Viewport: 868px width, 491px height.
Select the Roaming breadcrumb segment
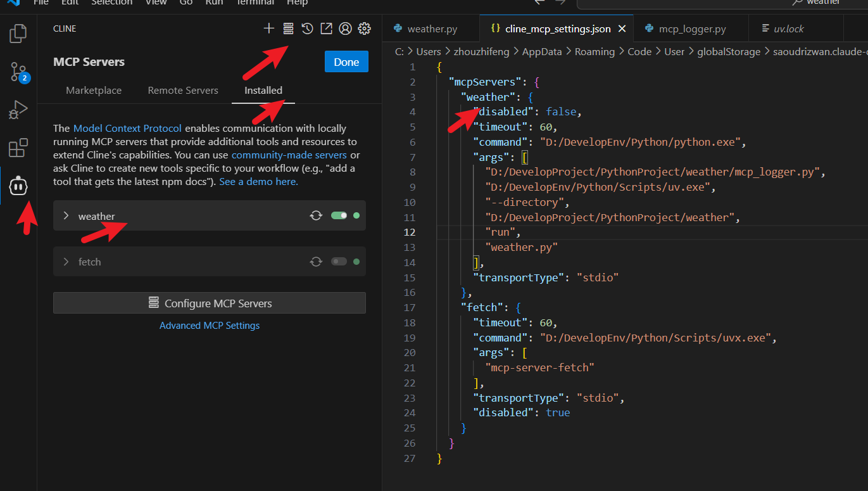[x=594, y=52]
